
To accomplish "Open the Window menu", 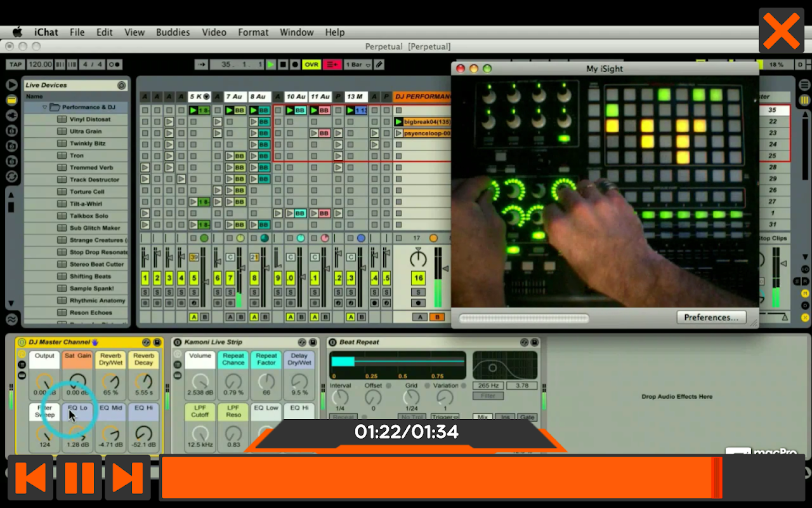I will 296,32.
